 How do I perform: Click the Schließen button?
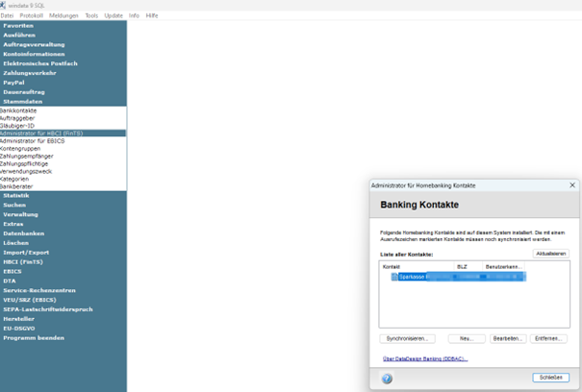click(551, 378)
